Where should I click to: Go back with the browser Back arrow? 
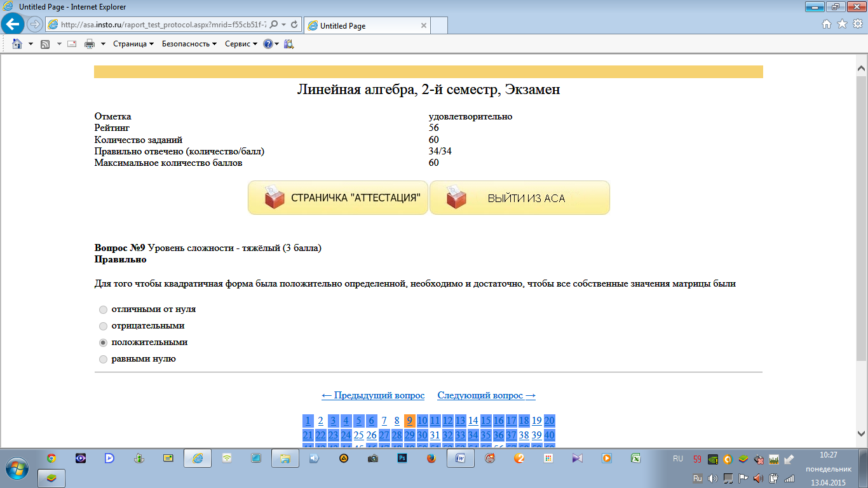(13, 24)
